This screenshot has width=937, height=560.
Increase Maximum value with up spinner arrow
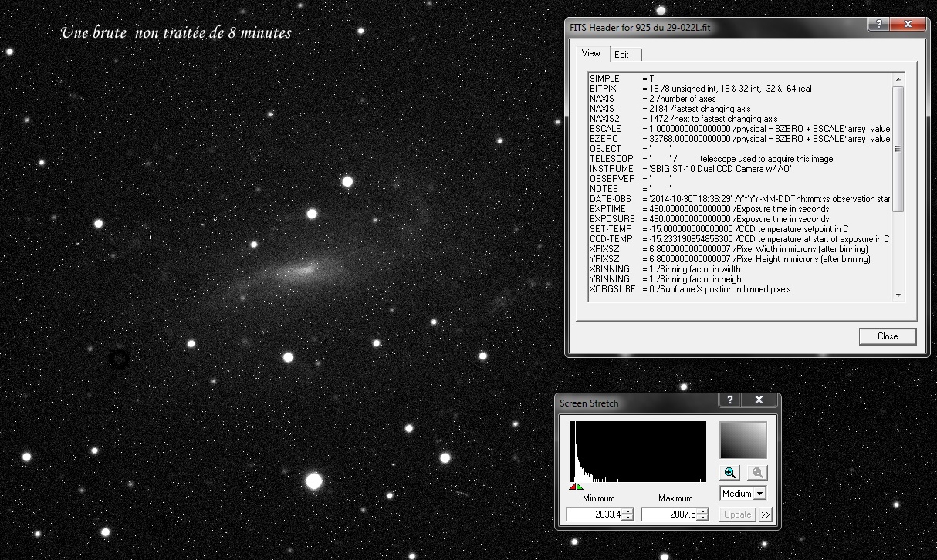coord(702,511)
